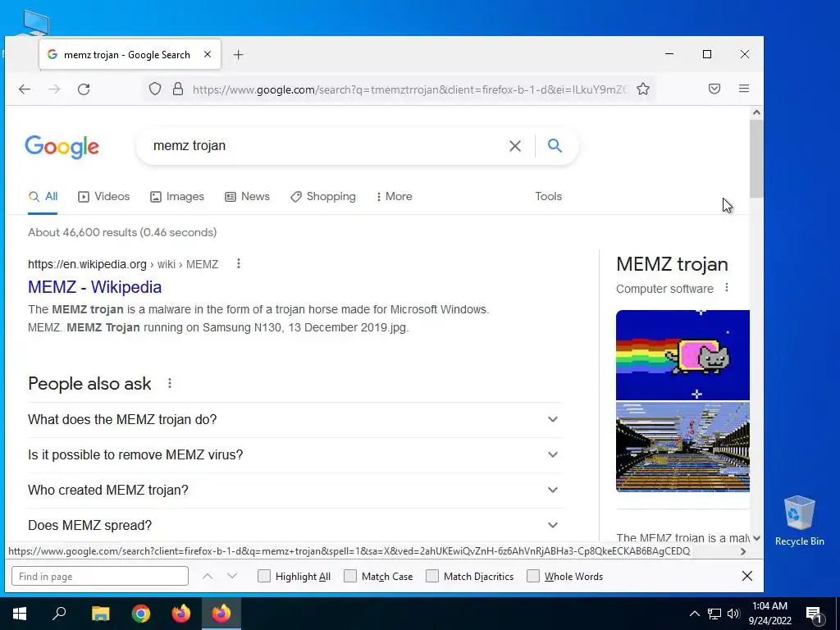The width and height of the screenshot is (840, 630).
Task: Enable Match Diacritics checkbox
Action: pyautogui.click(x=431, y=576)
